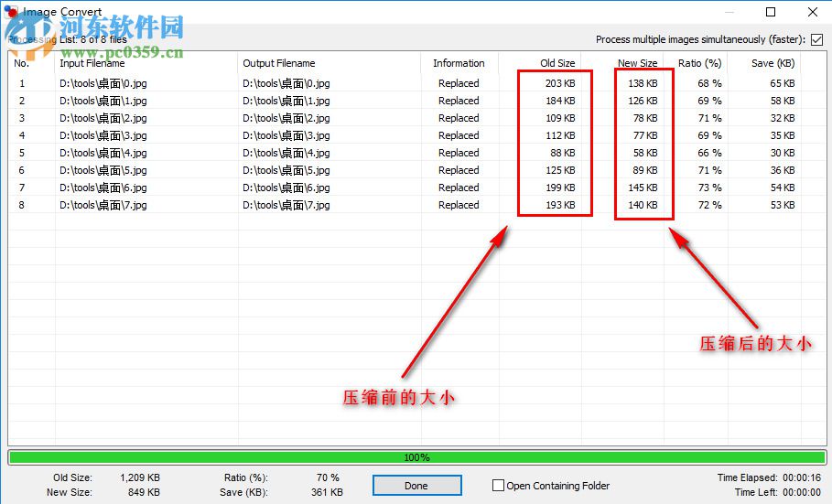The image size is (832, 504).
Task: Toggle Process multiple images simultaneously checkbox
Action: tap(817, 40)
